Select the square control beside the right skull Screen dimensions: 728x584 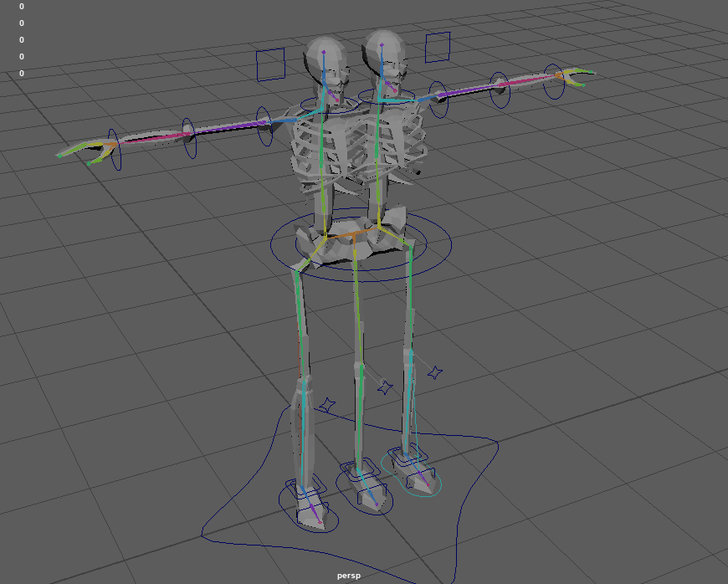[x=438, y=48]
